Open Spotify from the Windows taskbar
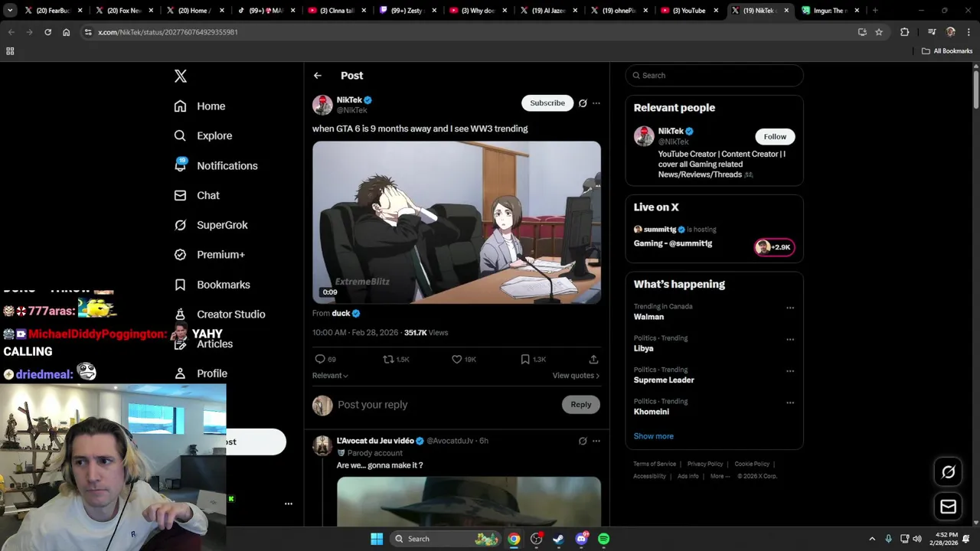The image size is (980, 551). pos(604,539)
